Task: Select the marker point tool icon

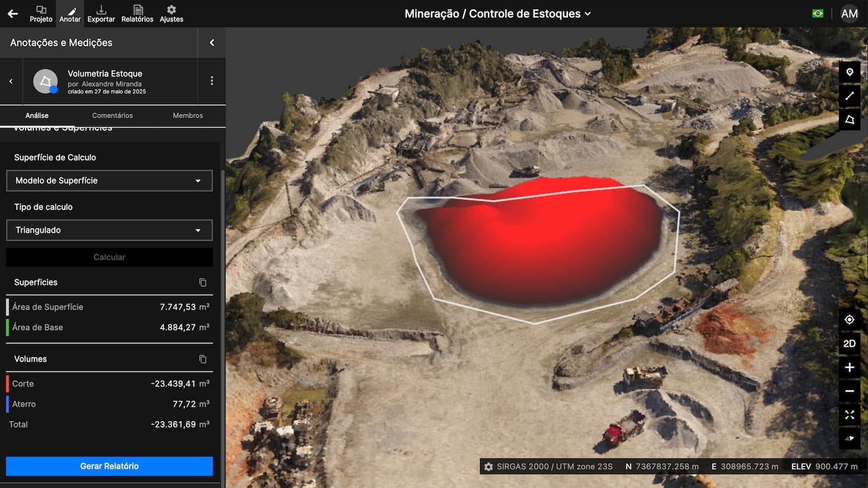Action: point(849,72)
